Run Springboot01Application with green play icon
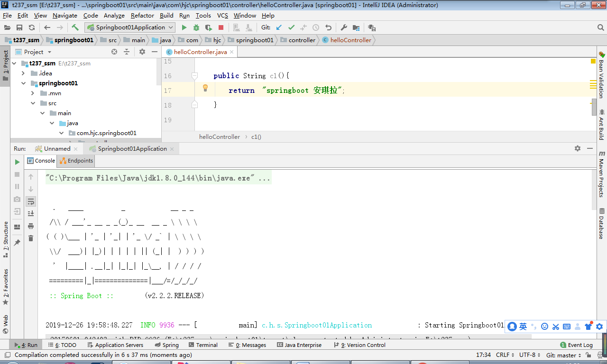Screen dimensions: 607x364 tap(184, 27)
